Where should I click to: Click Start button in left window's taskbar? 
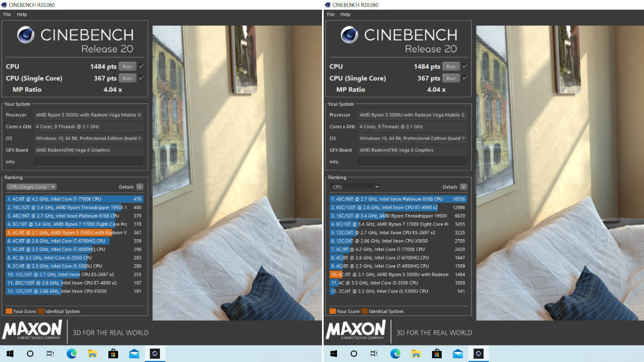coord(10,353)
